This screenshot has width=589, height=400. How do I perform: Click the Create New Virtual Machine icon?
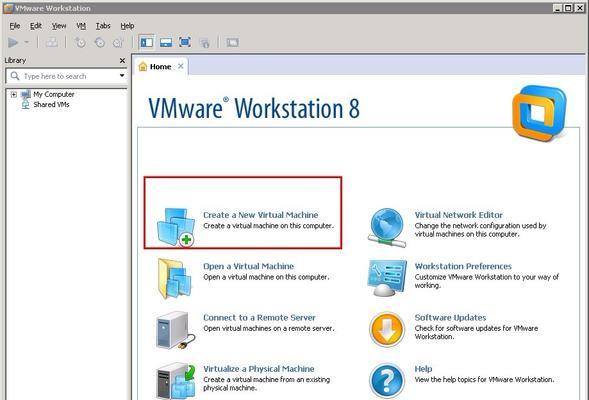click(x=176, y=227)
